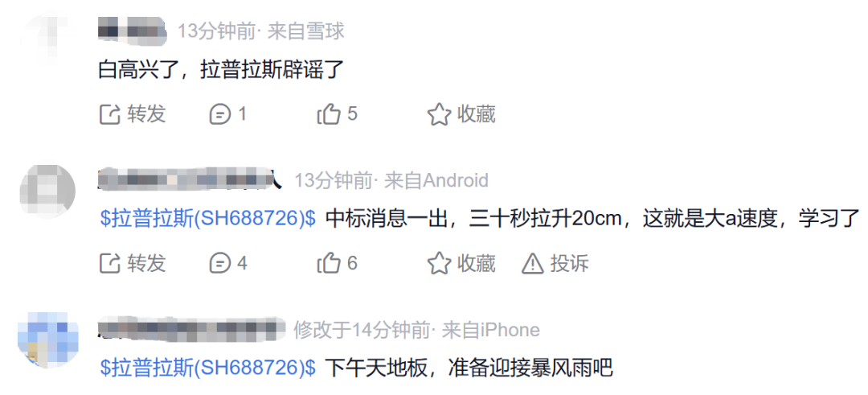Click the 收藏 label on the first post
The image size is (868, 395).
click(x=476, y=114)
